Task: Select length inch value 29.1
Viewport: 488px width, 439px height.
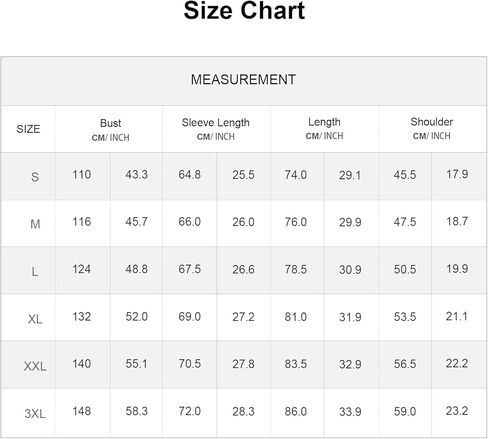Action: [x=350, y=175]
